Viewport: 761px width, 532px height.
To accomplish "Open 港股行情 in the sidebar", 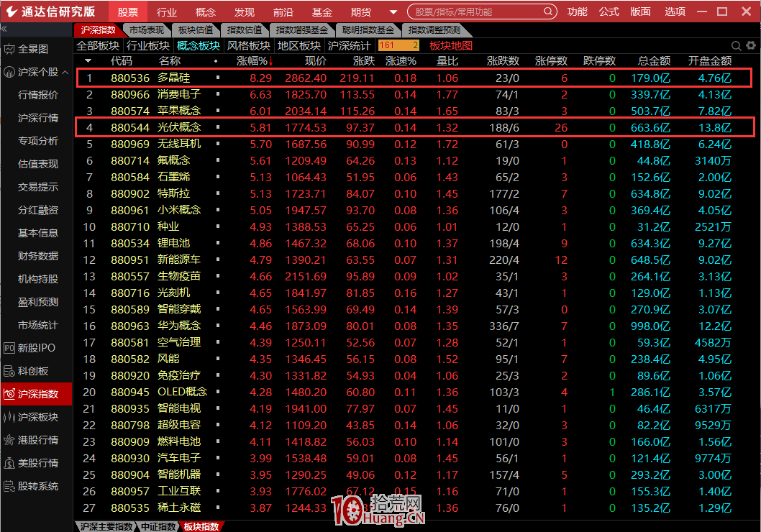I will (x=31, y=440).
